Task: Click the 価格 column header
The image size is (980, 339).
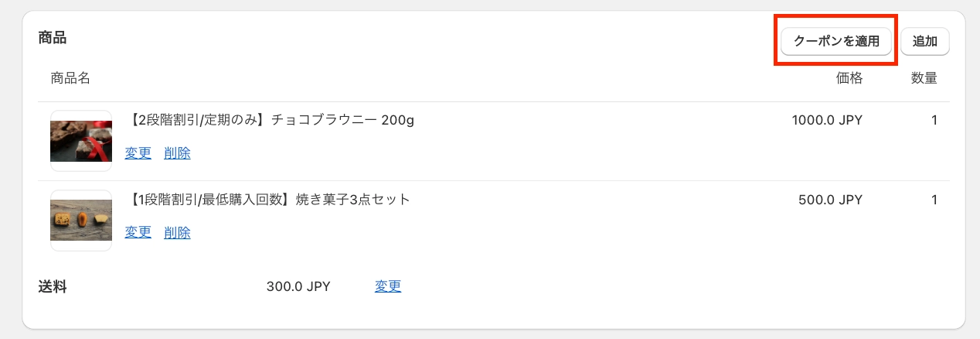Action: [x=849, y=77]
